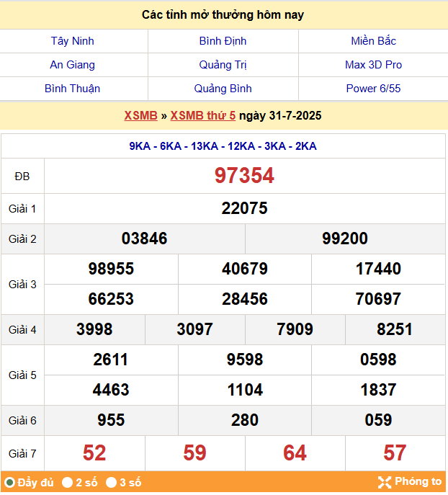The width and height of the screenshot is (448, 495).
Task: Click the Giải 6 number 280
Action: 245,420
